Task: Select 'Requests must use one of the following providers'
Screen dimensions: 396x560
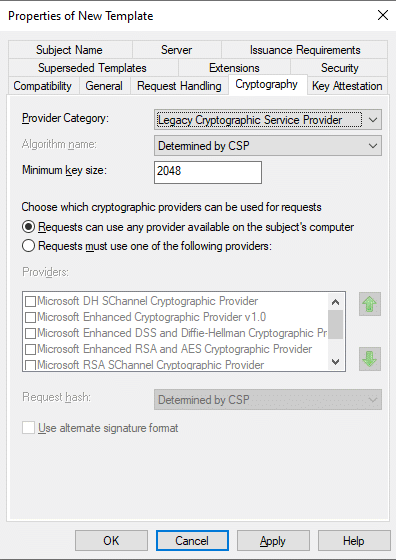Action: point(29,246)
